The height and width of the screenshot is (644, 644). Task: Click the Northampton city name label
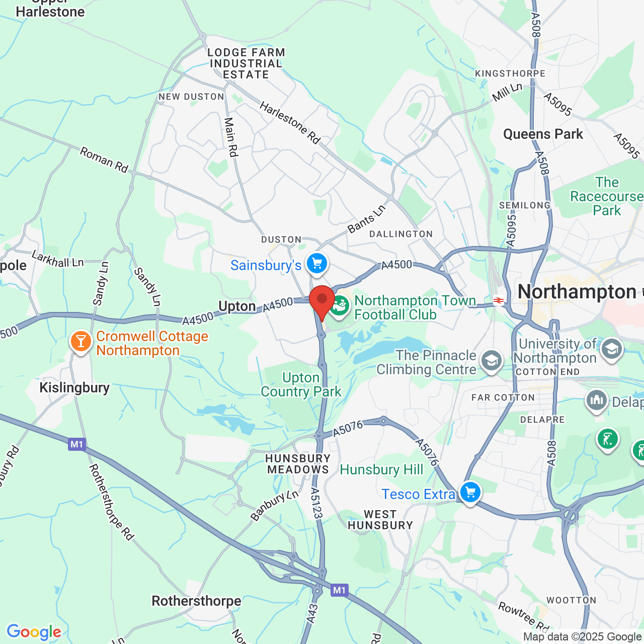pyautogui.click(x=577, y=292)
